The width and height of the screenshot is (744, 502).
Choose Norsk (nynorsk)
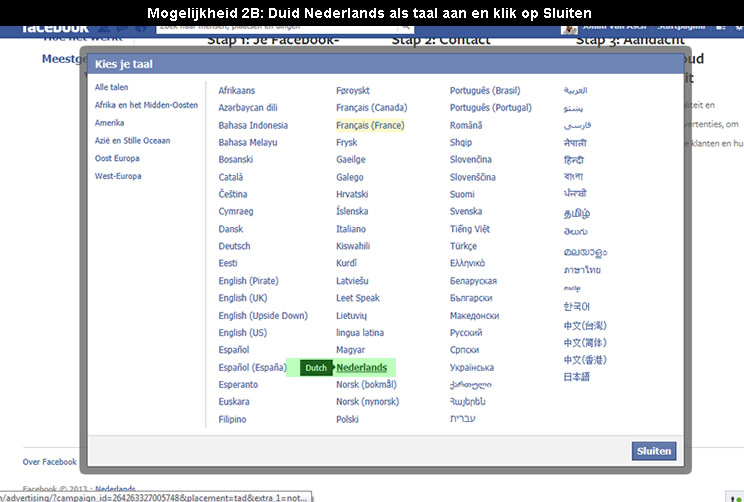coord(368,401)
